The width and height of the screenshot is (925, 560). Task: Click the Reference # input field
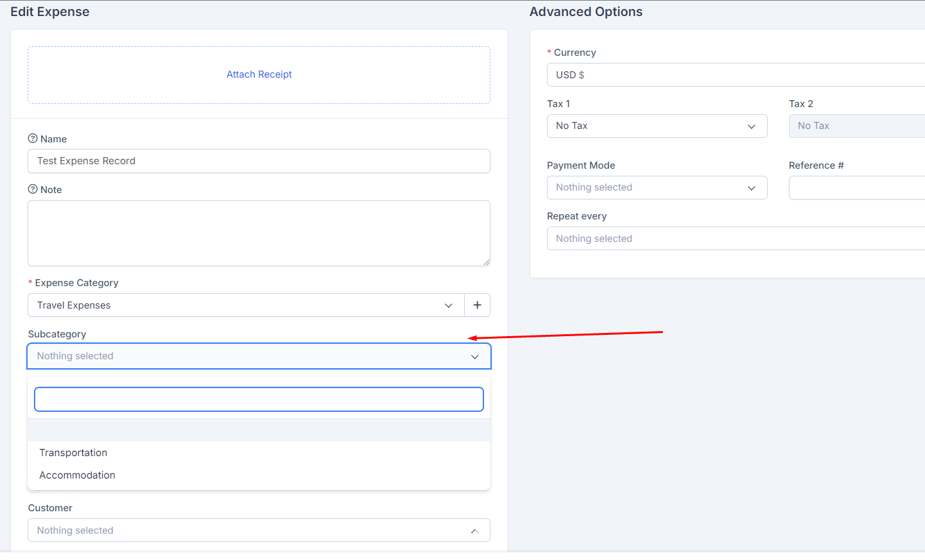coord(856,188)
